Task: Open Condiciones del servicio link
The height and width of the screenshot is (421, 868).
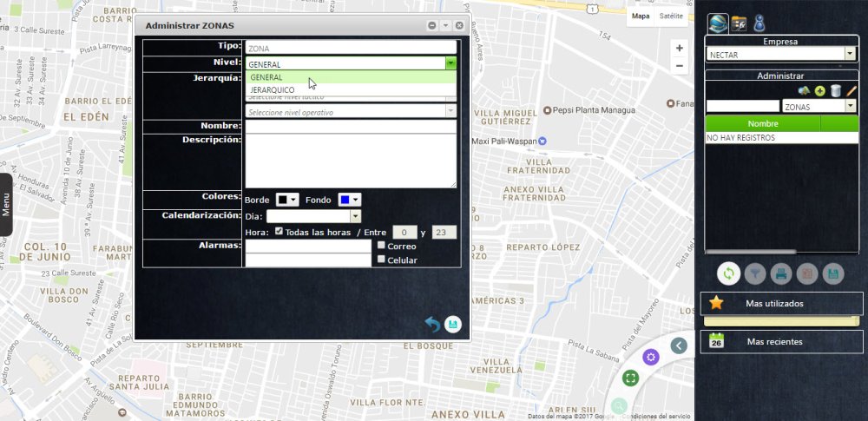Action: pos(656,417)
